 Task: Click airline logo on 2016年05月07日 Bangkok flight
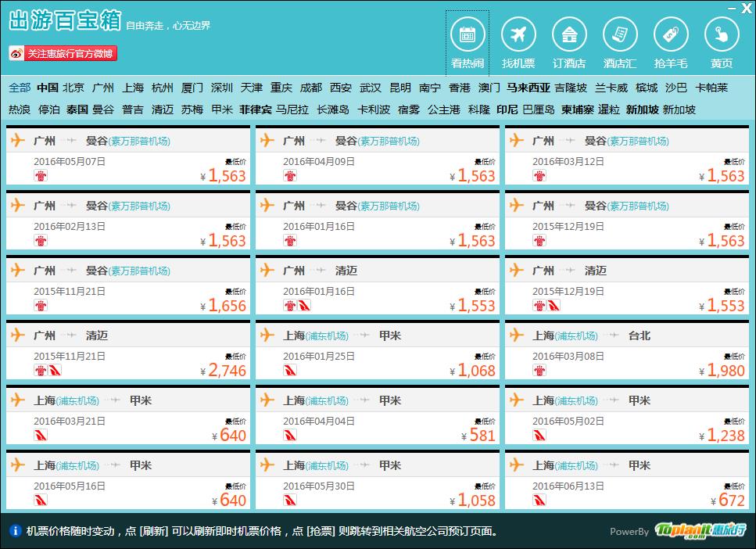click(41, 176)
